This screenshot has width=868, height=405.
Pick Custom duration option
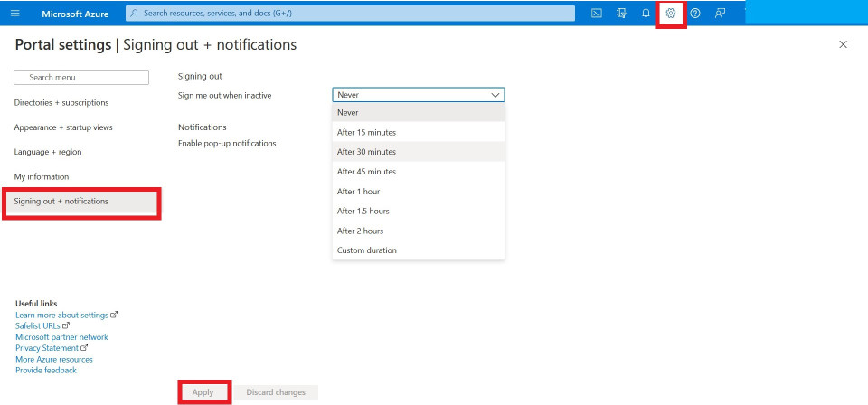tap(366, 250)
